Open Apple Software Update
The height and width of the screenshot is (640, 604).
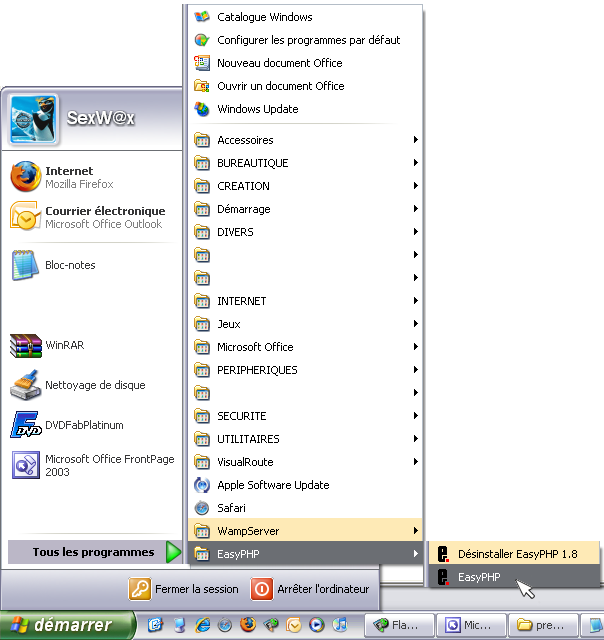pos(305,485)
